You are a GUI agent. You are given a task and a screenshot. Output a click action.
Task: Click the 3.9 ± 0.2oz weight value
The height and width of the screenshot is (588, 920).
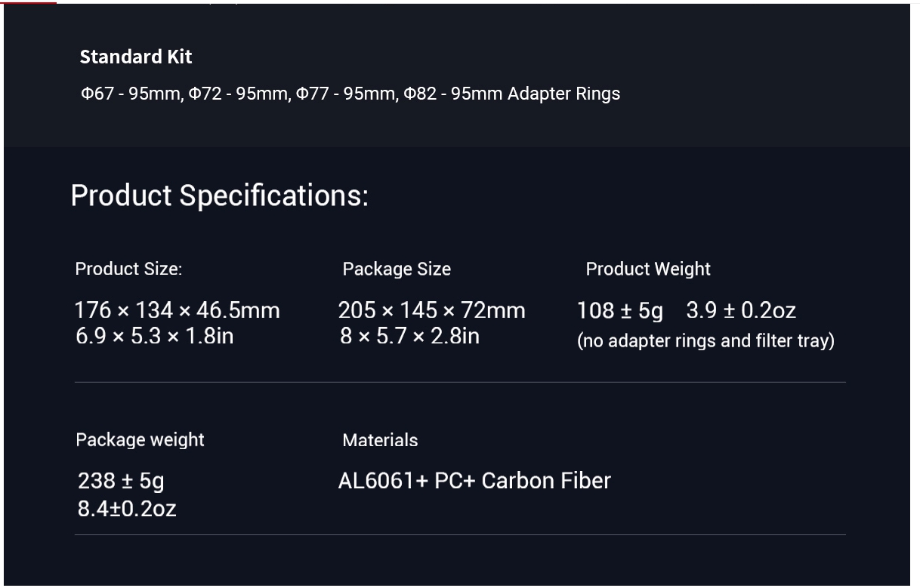click(x=741, y=310)
